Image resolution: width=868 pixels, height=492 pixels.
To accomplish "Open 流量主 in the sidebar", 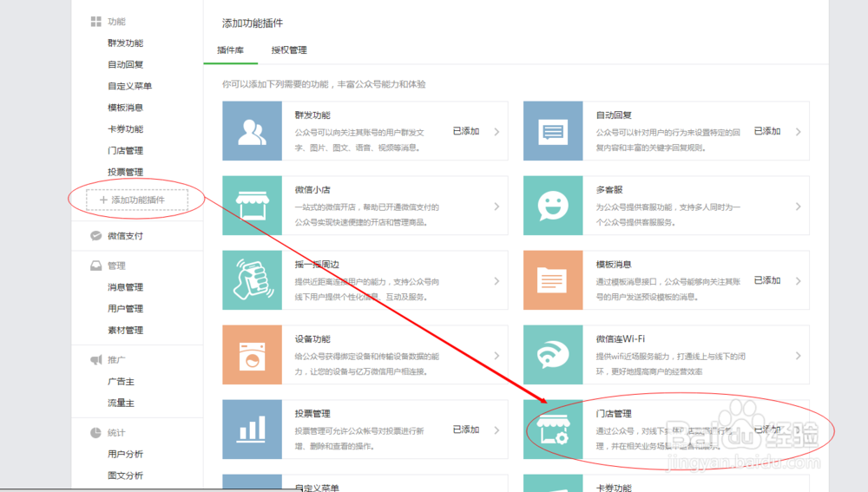I will [121, 403].
